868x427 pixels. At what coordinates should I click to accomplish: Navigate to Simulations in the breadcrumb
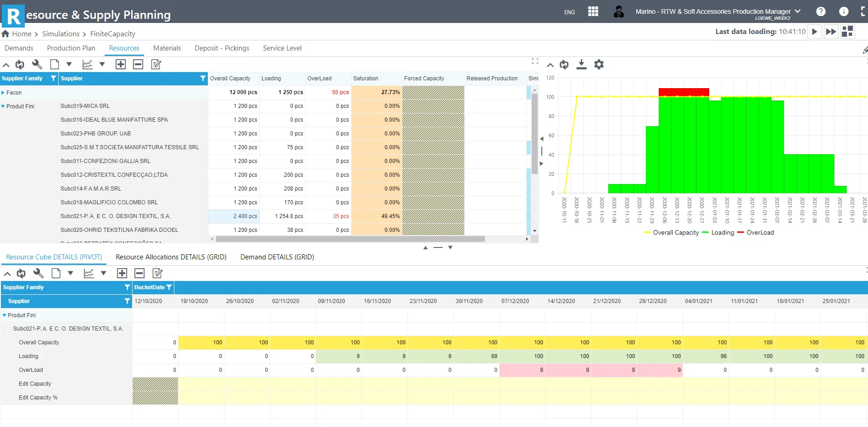(x=61, y=34)
